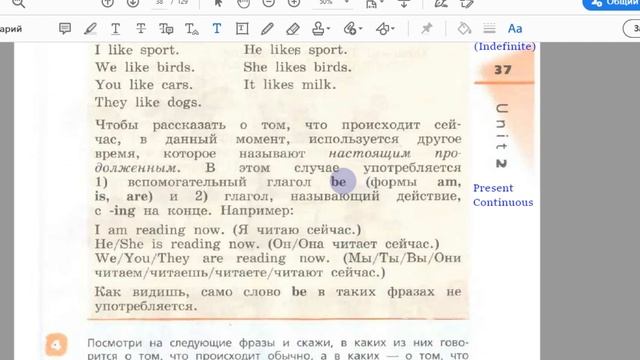Go to previous page with up arrow
The width and height of the screenshot is (640, 360).
tap(107, 3)
